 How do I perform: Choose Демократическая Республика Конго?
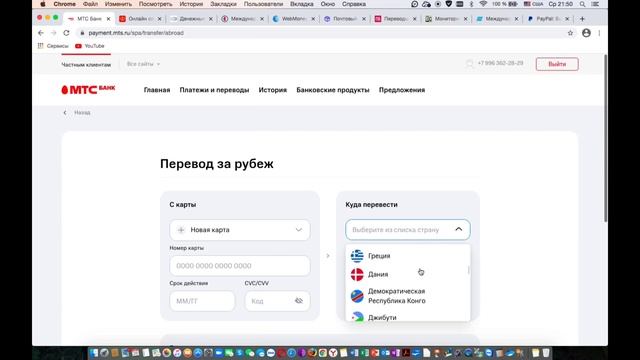[x=408, y=296]
